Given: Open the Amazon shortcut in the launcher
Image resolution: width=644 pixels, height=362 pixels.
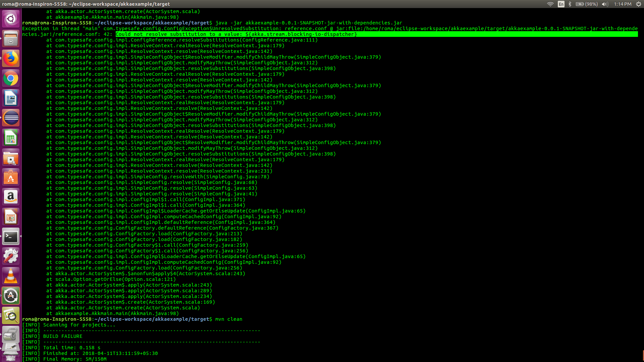Looking at the screenshot, I should 11,197.
